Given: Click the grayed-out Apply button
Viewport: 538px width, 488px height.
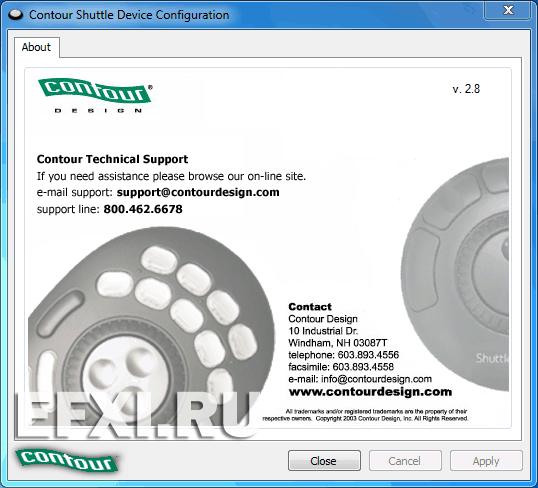Looking at the screenshot, I should 486,461.
